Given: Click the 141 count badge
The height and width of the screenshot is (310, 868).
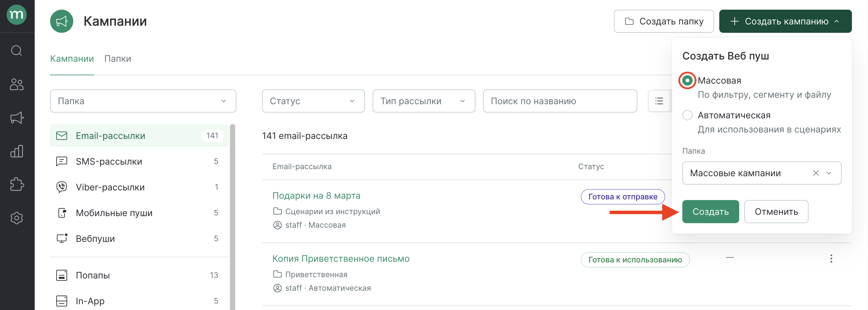Looking at the screenshot, I should (212, 136).
